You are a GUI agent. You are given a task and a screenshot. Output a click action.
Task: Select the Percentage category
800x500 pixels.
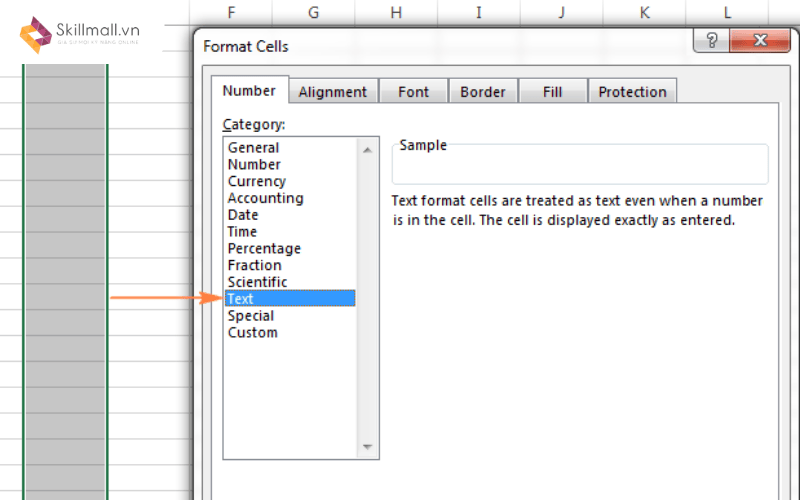tap(290, 248)
